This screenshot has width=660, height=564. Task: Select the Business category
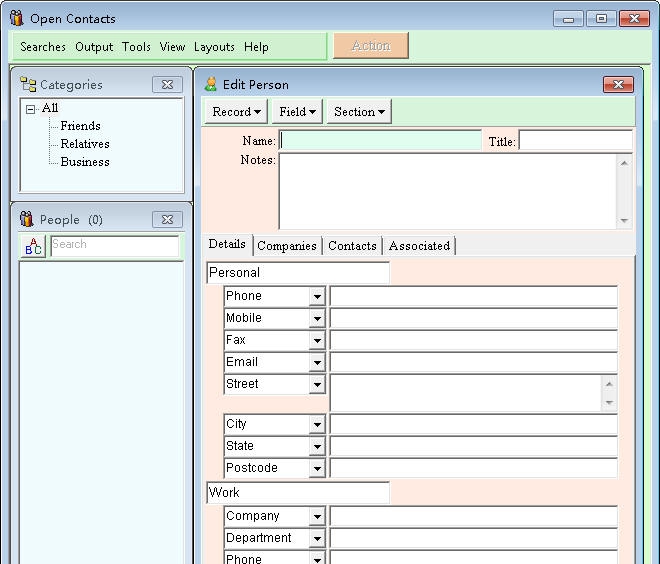pos(85,162)
